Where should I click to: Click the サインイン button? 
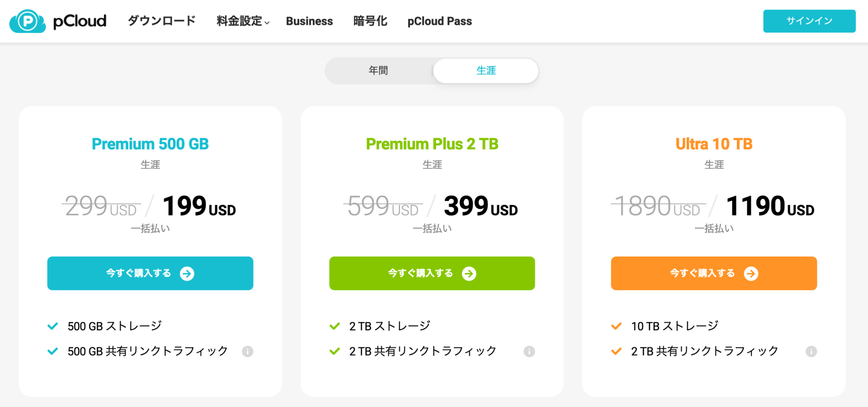(x=809, y=21)
